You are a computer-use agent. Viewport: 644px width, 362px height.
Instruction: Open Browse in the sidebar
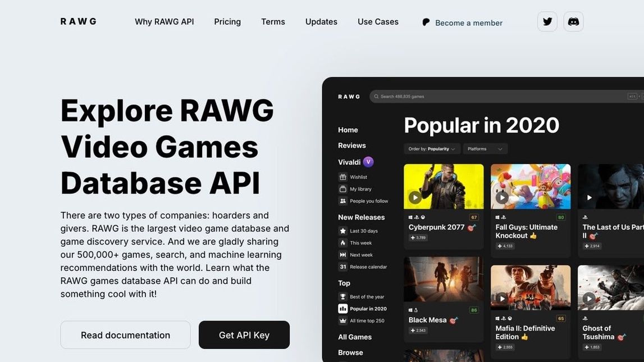(350, 352)
